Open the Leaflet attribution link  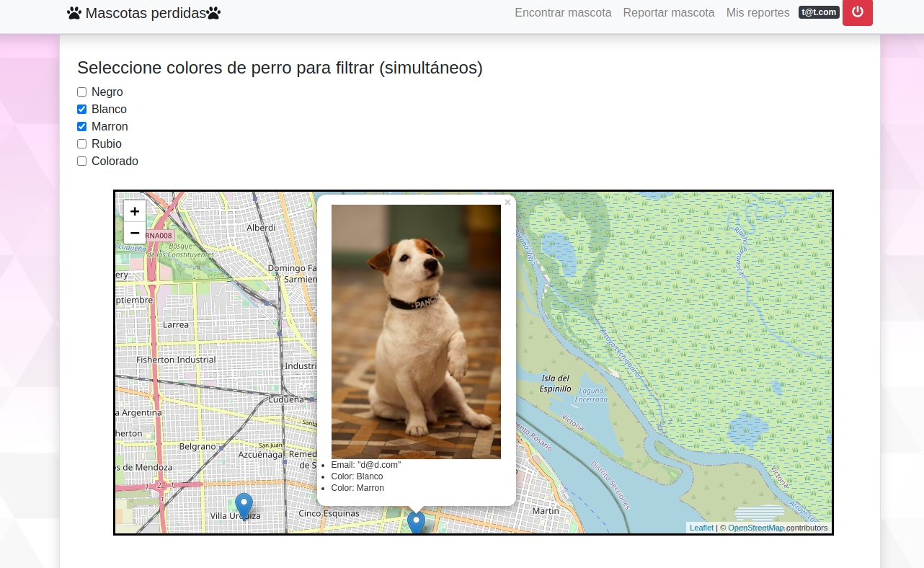(701, 528)
